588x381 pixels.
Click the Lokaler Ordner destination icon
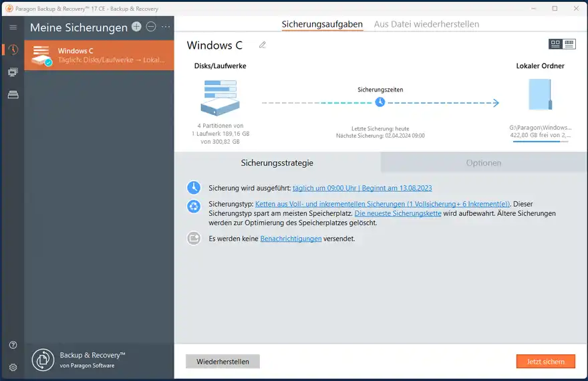pyautogui.click(x=541, y=94)
